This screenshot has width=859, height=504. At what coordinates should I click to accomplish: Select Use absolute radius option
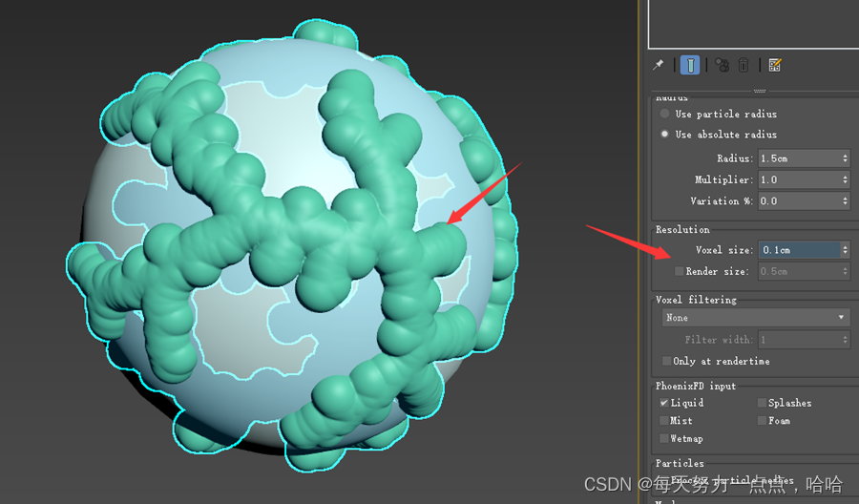(664, 134)
